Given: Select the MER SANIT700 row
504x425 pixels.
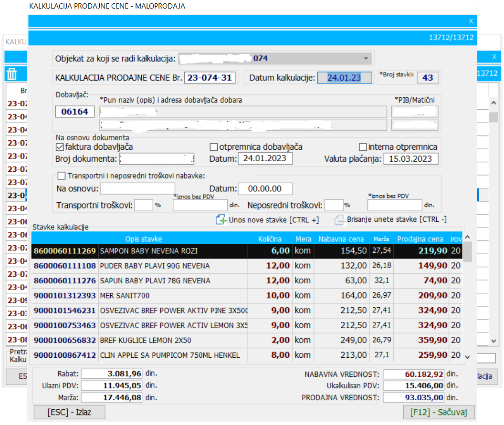Looking at the screenshot, I should tap(247, 296).
